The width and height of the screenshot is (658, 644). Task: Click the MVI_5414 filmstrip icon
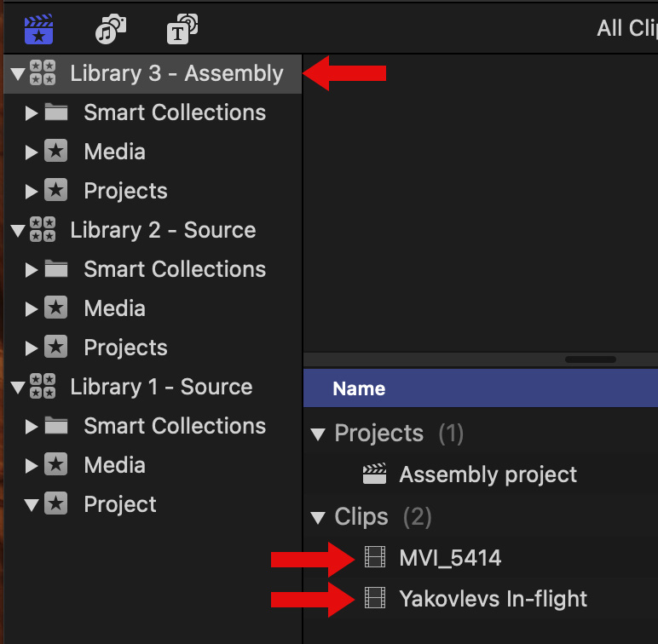(x=375, y=558)
